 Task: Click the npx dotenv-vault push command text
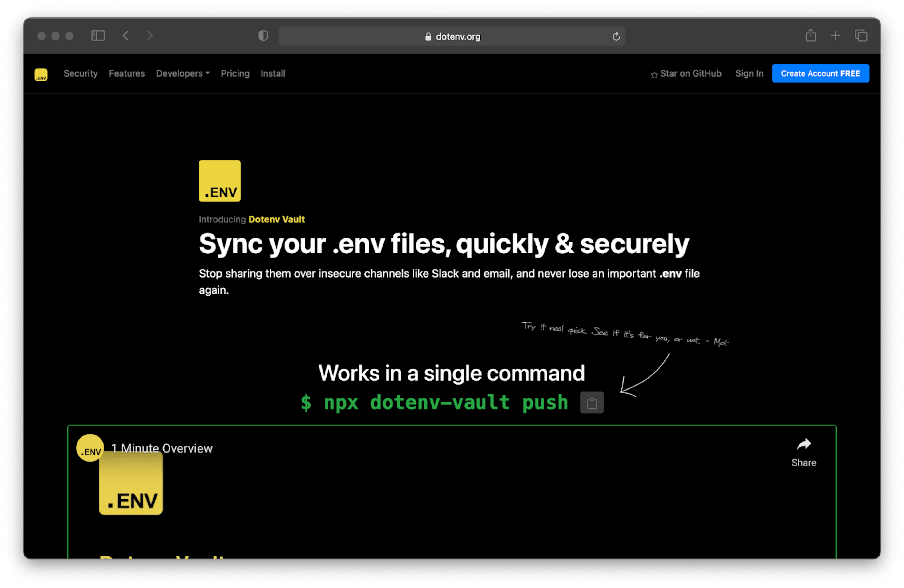point(434,402)
